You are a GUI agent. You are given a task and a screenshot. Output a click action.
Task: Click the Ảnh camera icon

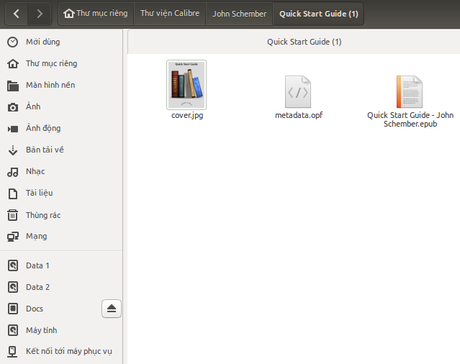tap(13, 107)
